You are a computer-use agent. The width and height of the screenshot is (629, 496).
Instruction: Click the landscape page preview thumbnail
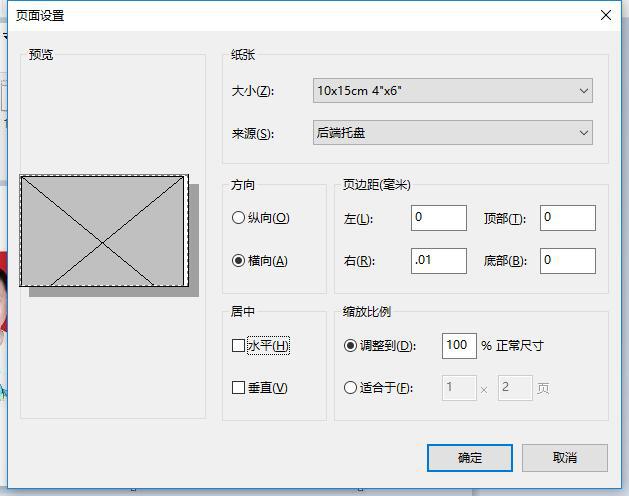coord(104,231)
